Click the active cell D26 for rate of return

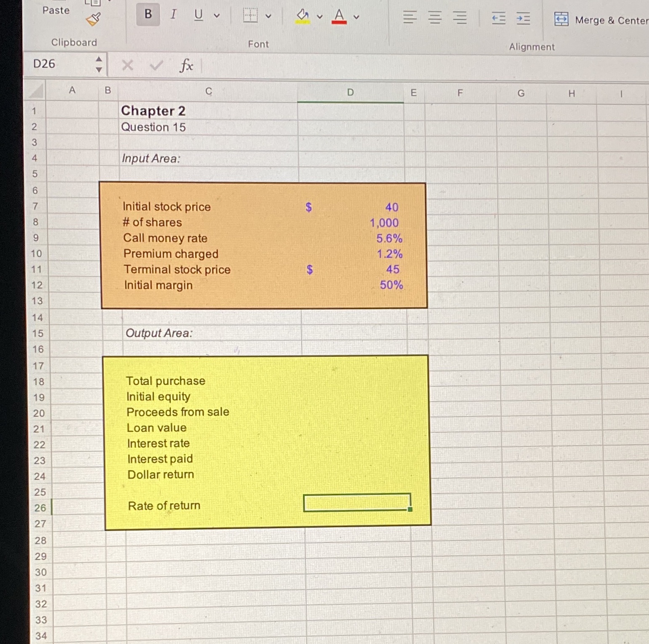357,503
